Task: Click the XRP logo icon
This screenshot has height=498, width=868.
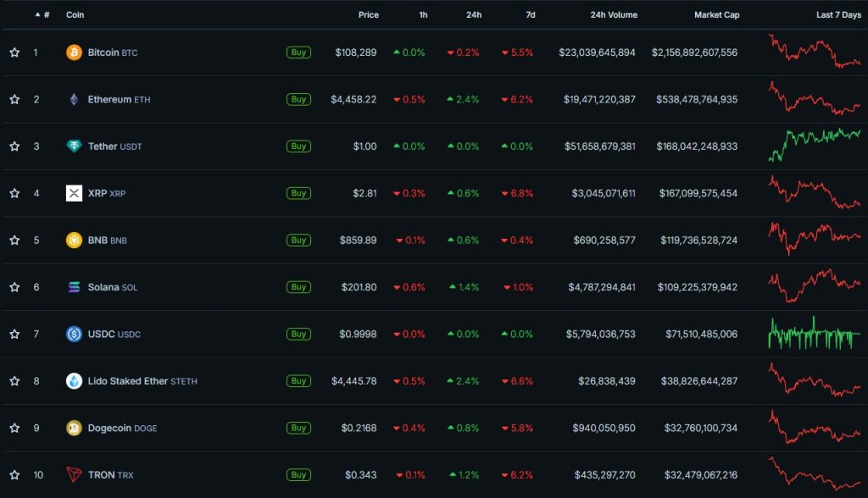Action: (75, 193)
